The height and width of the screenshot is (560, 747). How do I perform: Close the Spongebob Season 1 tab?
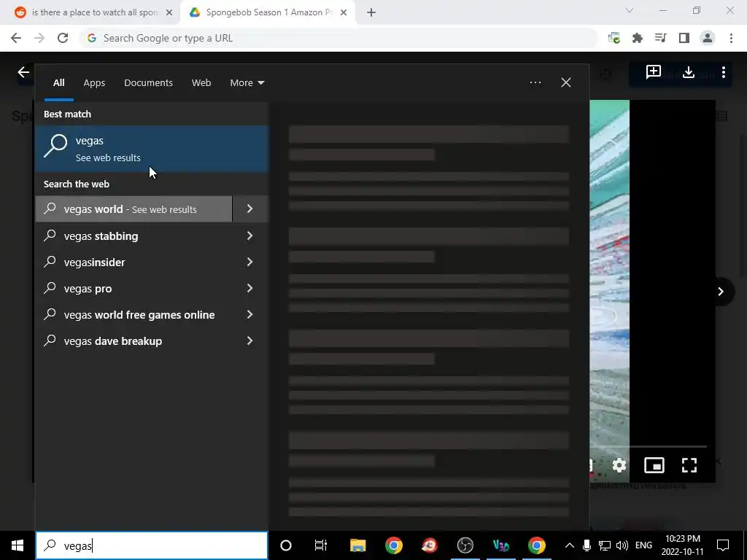(x=344, y=12)
